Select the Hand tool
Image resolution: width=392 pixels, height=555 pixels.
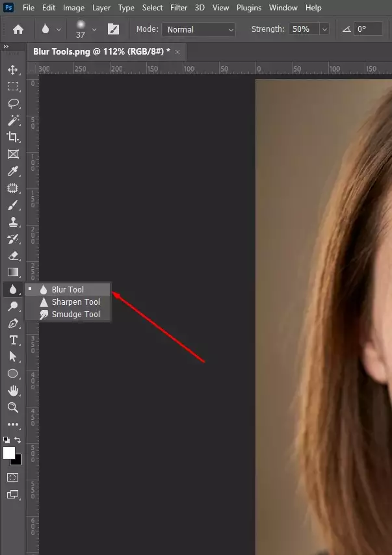coord(13,391)
